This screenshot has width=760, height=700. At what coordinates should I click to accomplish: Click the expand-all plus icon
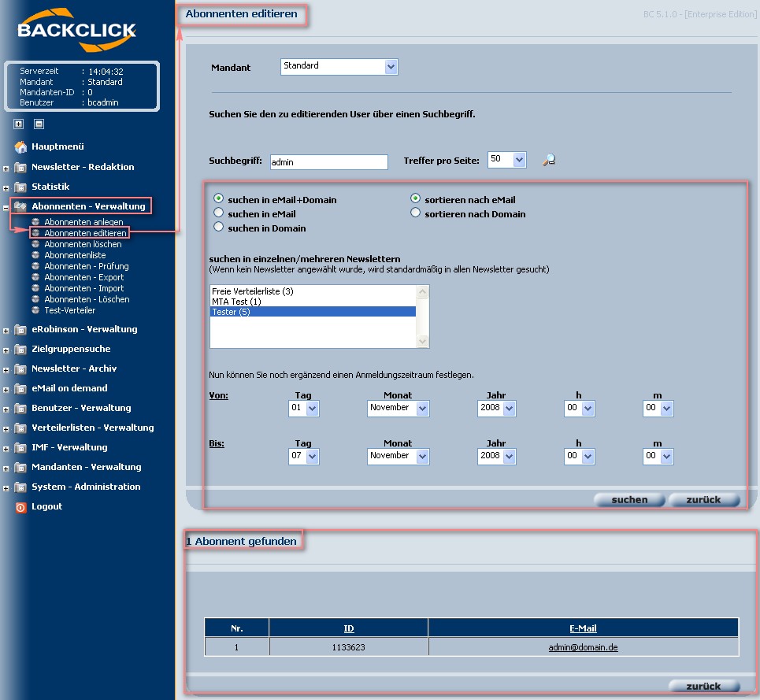[x=19, y=124]
